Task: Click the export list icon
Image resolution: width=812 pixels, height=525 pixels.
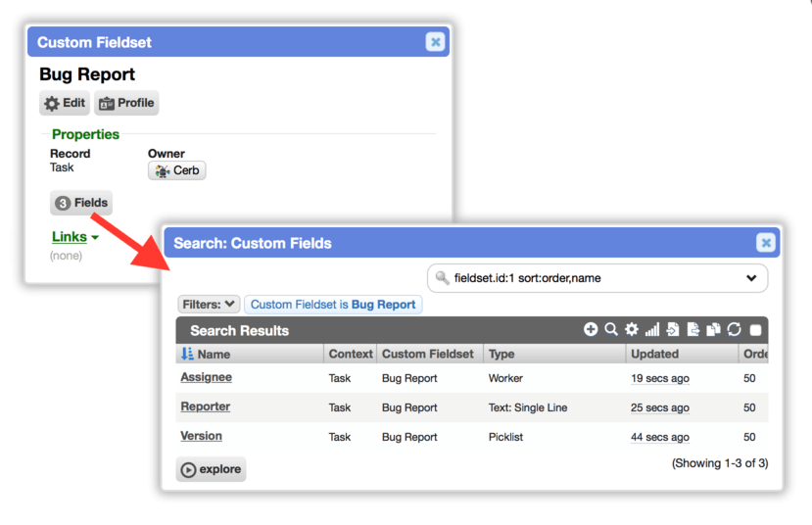Action: coord(693,329)
